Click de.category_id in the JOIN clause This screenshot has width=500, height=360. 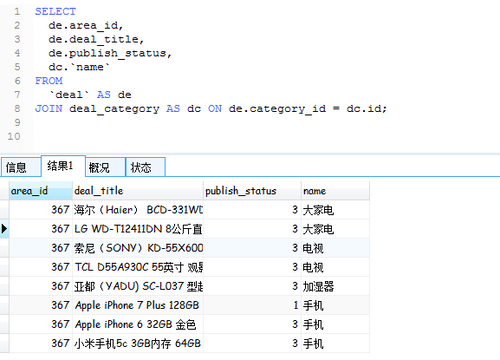point(277,109)
